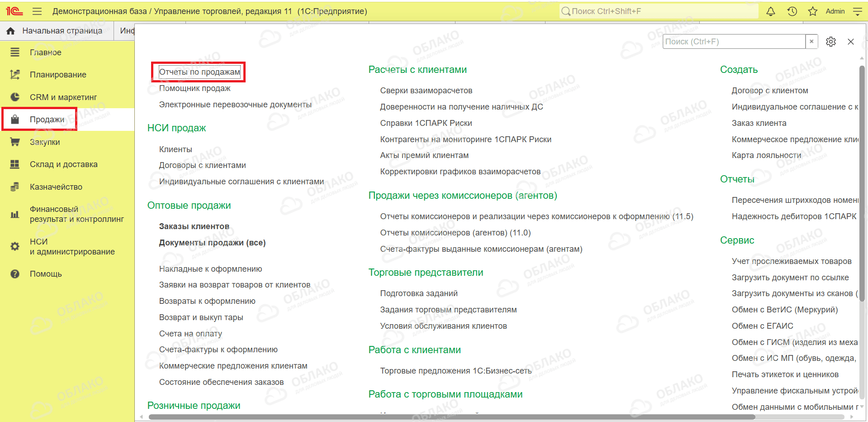The image size is (868, 422).
Task: Click the Главное section icon
Action: (x=15, y=53)
